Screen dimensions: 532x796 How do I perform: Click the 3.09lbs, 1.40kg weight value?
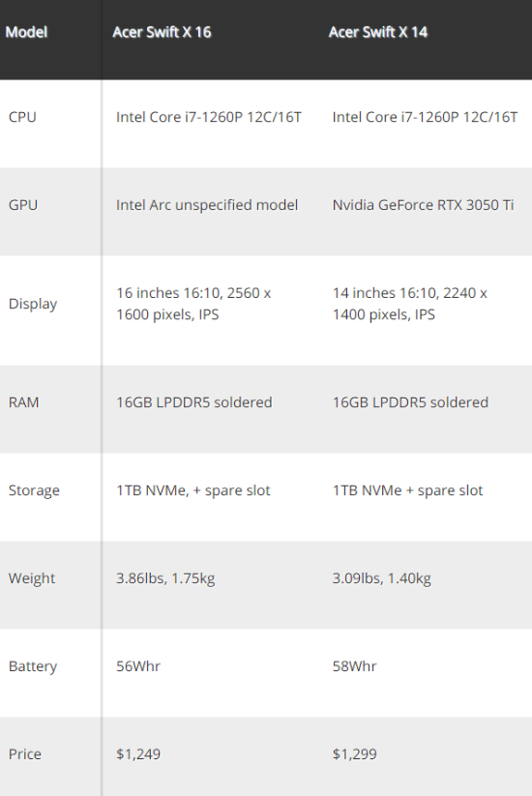[382, 578]
